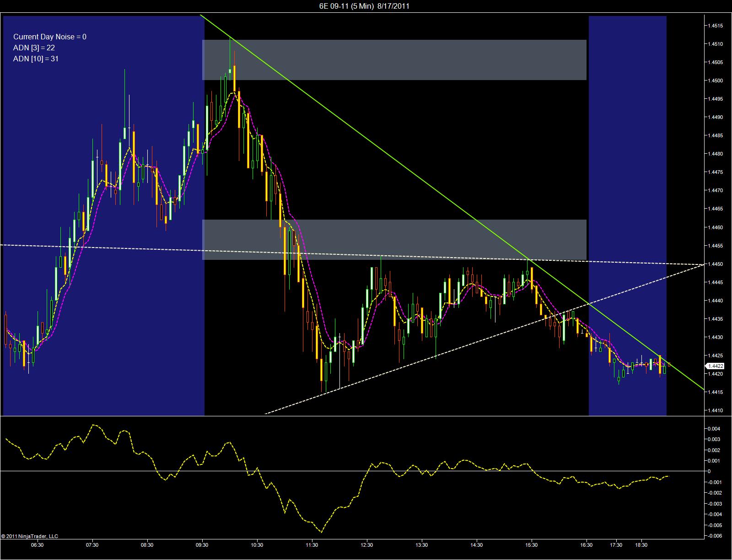The width and height of the screenshot is (732, 560).
Task: Click the 1.4480 price axis label
Action: (716, 154)
